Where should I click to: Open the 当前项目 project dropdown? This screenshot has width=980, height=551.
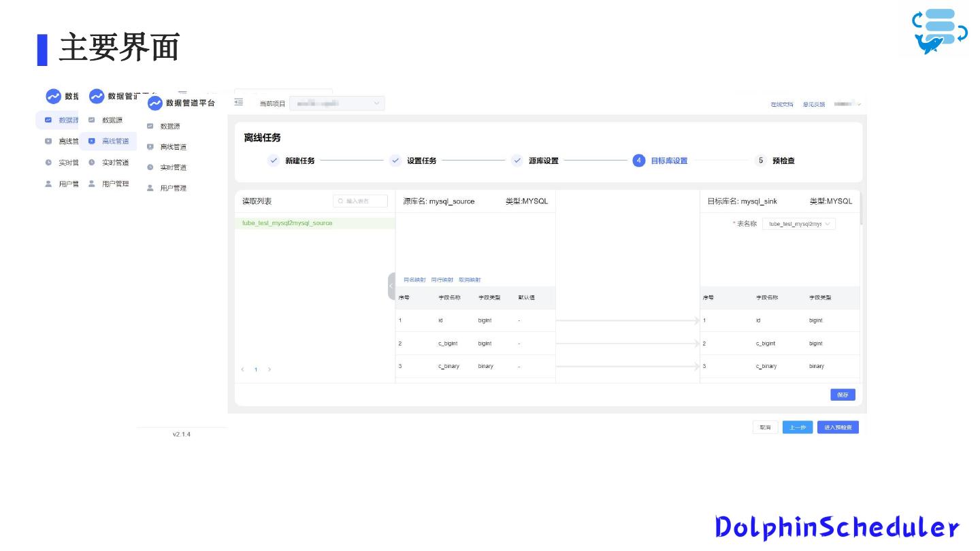337,103
